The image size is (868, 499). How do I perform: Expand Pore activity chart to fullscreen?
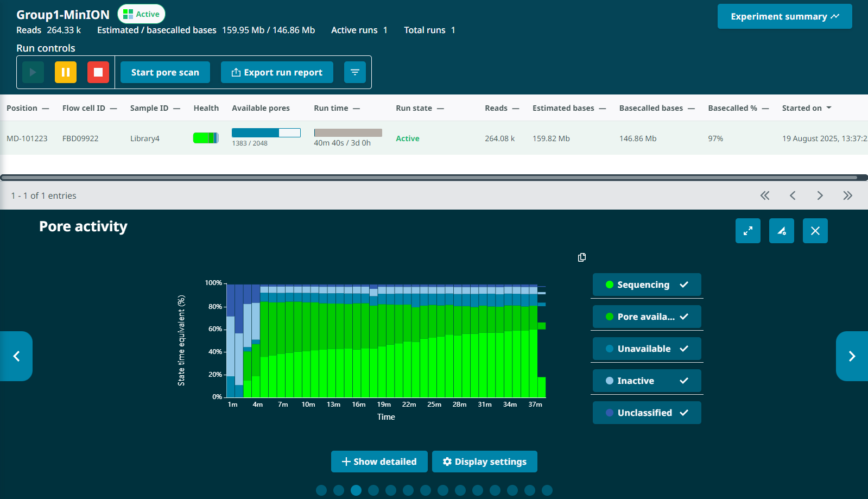(747, 231)
